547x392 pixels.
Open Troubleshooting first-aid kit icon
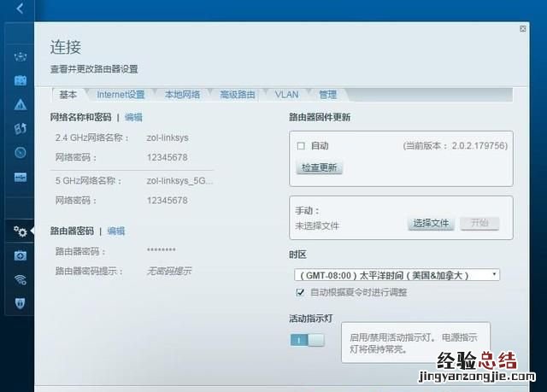(21, 255)
